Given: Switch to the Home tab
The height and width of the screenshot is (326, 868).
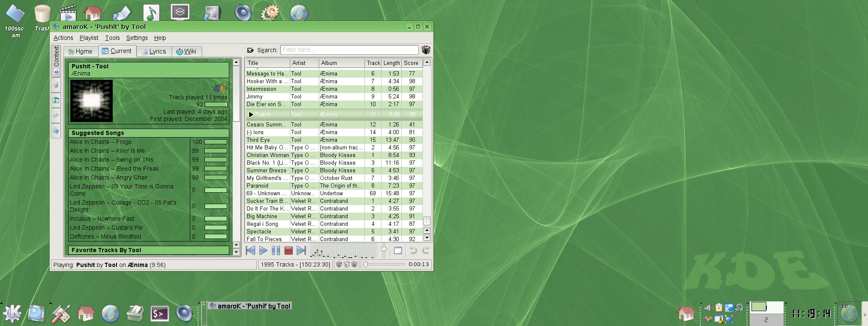Looking at the screenshot, I should 81,51.
